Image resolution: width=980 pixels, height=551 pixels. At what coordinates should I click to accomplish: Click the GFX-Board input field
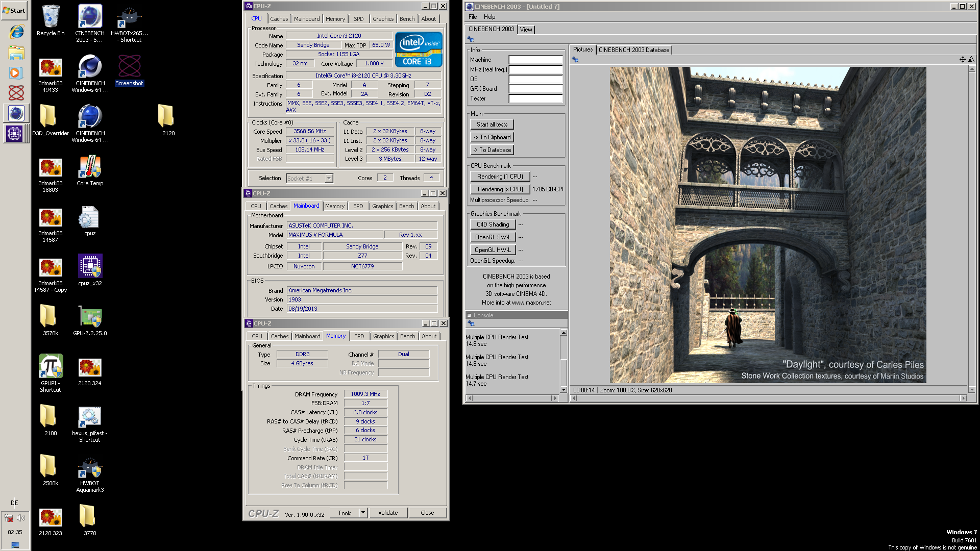point(535,89)
